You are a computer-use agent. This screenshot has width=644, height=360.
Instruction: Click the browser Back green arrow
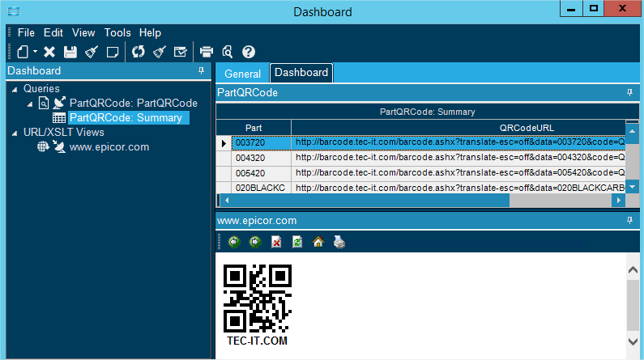[234, 243]
